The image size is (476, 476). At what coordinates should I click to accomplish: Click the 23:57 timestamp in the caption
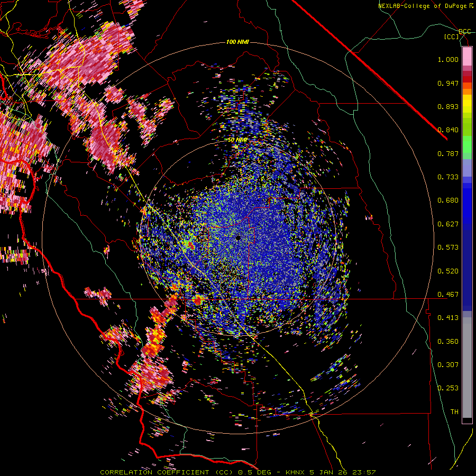coord(364,472)
